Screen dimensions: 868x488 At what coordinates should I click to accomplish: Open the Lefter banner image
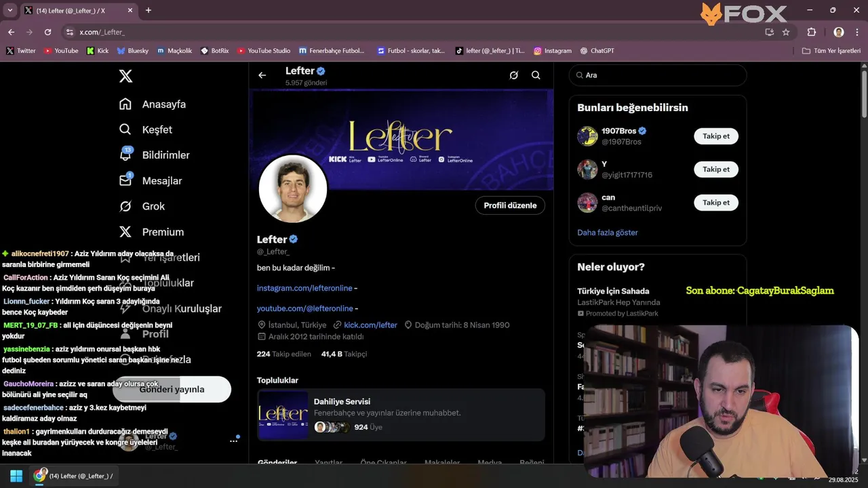point(403,139)
